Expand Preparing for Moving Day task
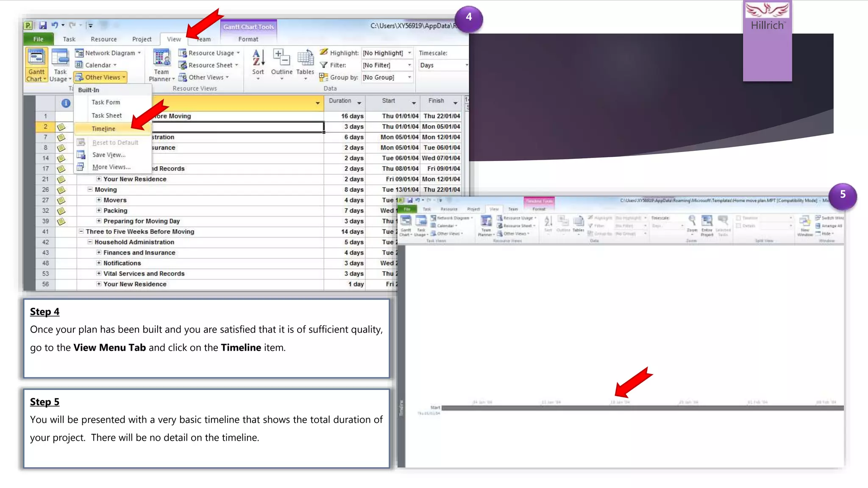This screenshot has width=868, height=488. 99,221
